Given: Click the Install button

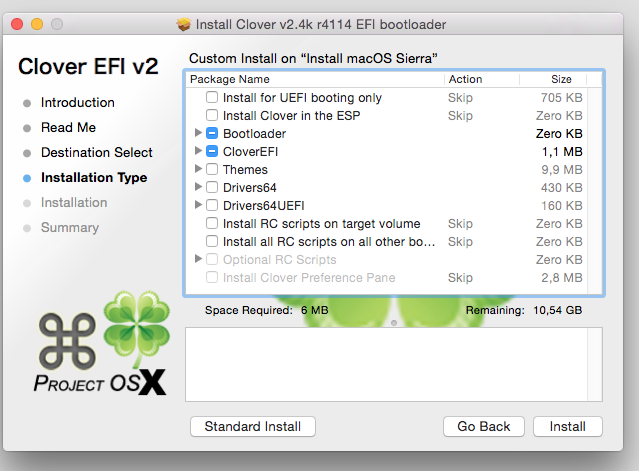Looking at the screenshot, I should point(568,426).
